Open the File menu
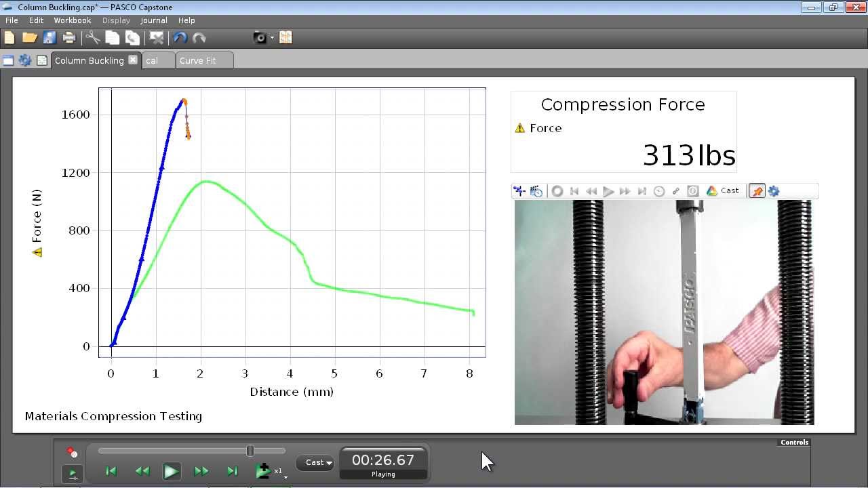Screen dimensions: 868x488 pos(12,20)
